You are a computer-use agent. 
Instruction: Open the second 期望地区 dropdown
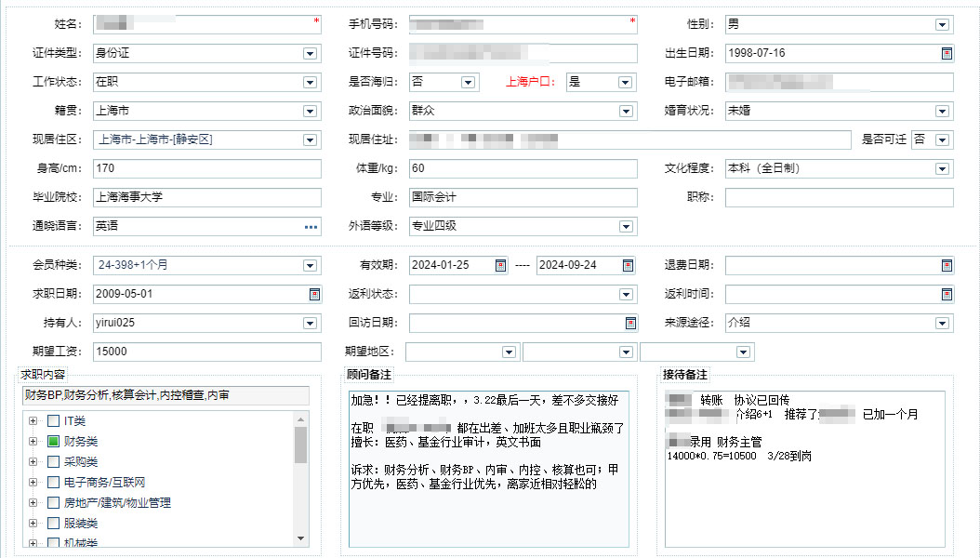pyautogui.click(x=626, y=352)
